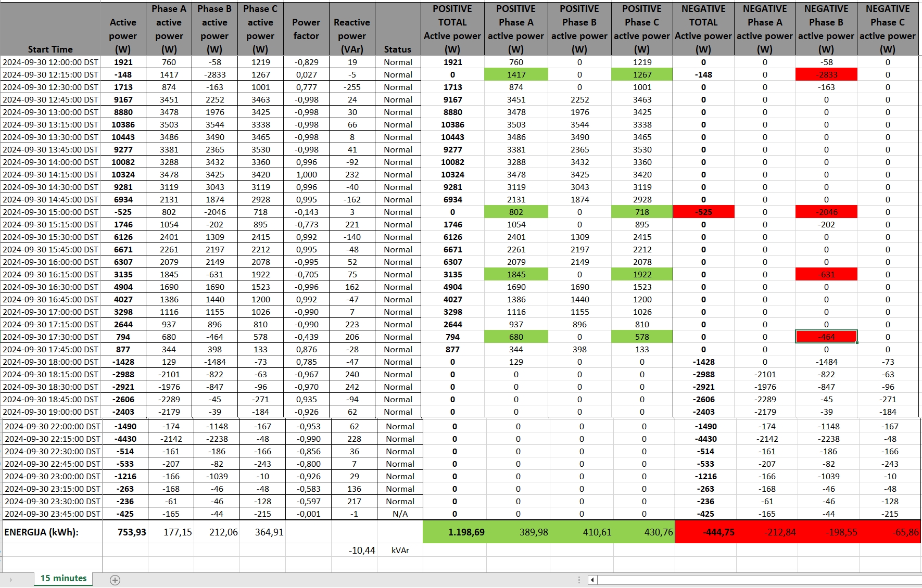Select green cell with value 802

(516, 212)
